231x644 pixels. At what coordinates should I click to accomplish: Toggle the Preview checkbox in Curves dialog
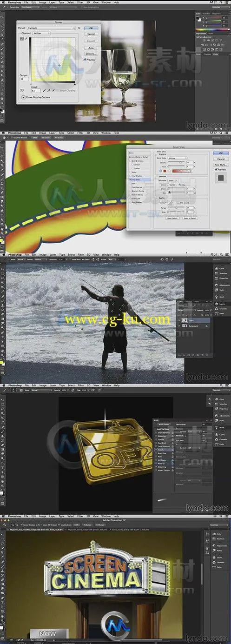pyautogui.click(x=85, y=60)
